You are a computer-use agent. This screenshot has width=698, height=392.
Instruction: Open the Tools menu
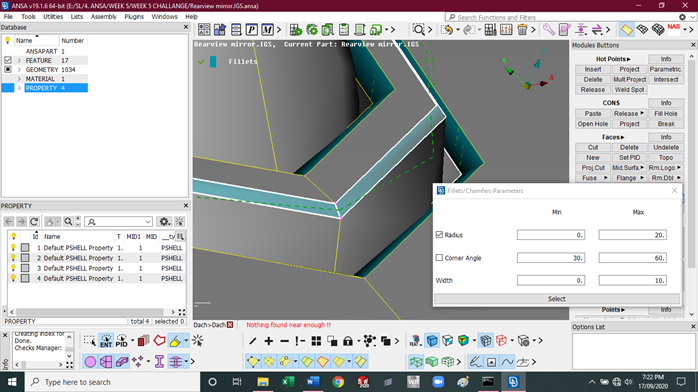[x=28, y=16]
